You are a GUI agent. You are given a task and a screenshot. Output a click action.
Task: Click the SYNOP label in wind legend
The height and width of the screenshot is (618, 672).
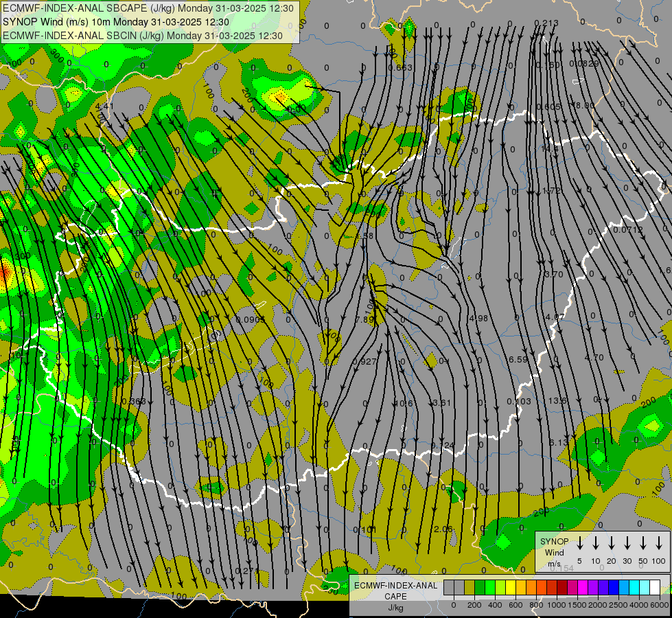tap(555, 541)
